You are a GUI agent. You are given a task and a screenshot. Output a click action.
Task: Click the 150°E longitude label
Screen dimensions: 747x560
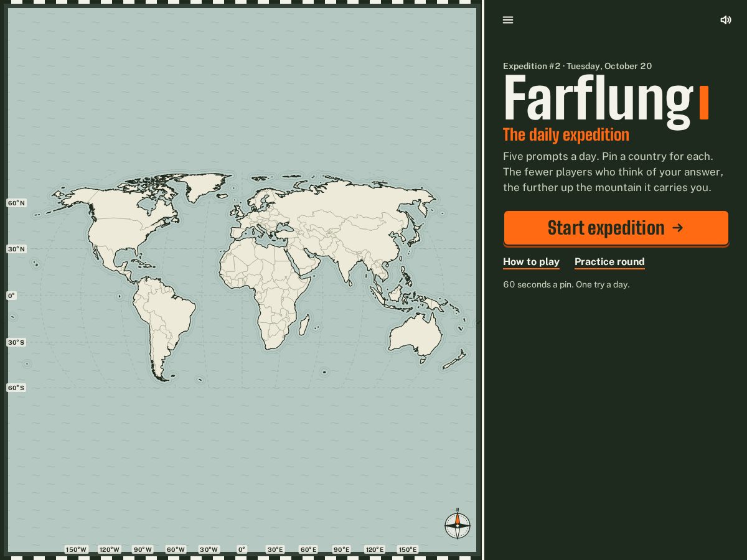pyautogui.click(x=408, y=549)
